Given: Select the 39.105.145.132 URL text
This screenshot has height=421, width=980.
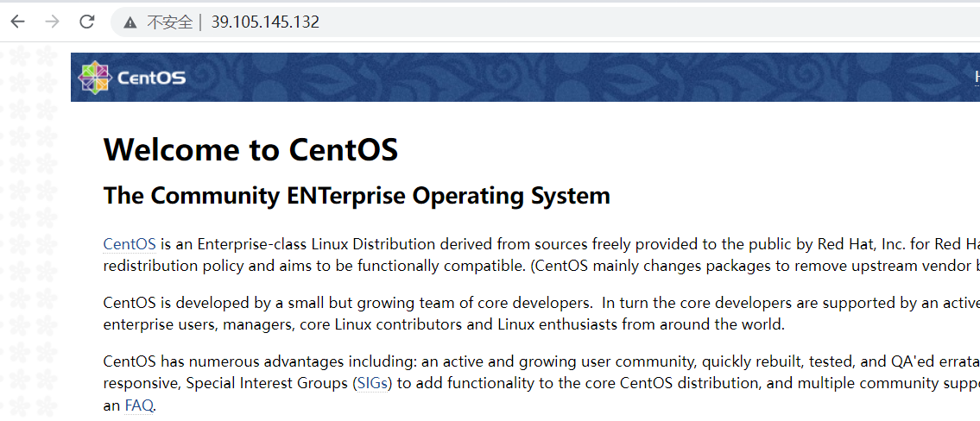Looking at the screenshot, I should (x=265, y=22).
